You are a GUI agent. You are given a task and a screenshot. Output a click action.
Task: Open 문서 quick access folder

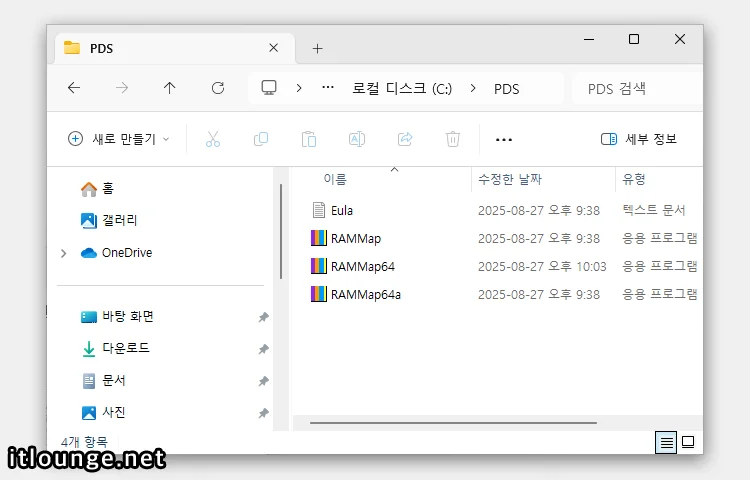tap(103, 381)
